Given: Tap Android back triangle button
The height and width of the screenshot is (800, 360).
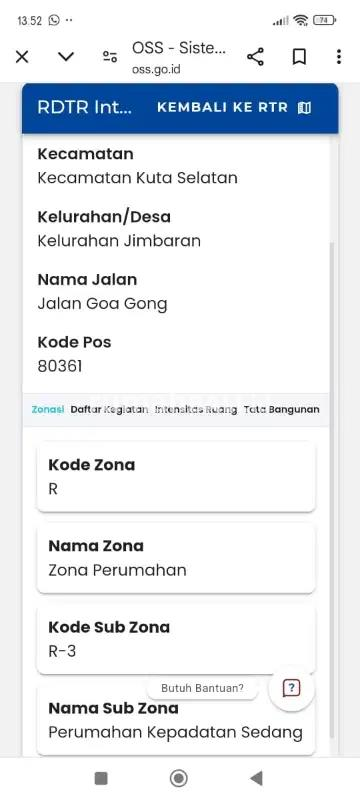Looking at the screenshot, I should tap(256, 778).
